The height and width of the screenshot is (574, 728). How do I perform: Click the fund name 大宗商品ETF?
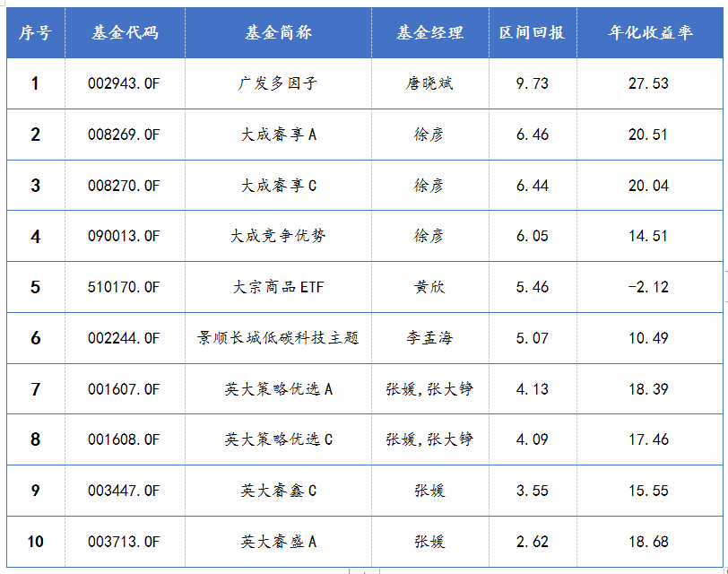(x=280, y=286)
